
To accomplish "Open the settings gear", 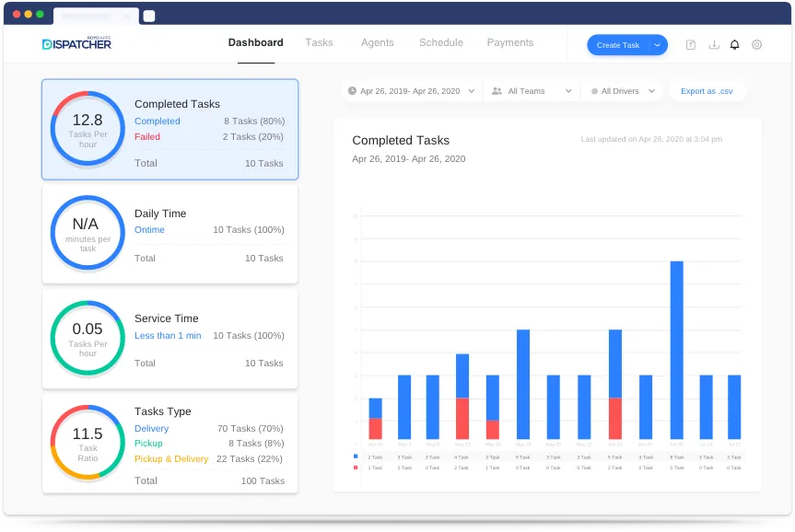I will pyautogui.click(x=755, y=43).
